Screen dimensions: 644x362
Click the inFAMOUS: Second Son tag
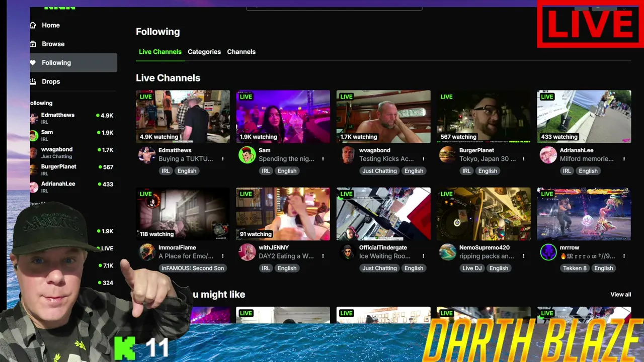pos(193,268)
